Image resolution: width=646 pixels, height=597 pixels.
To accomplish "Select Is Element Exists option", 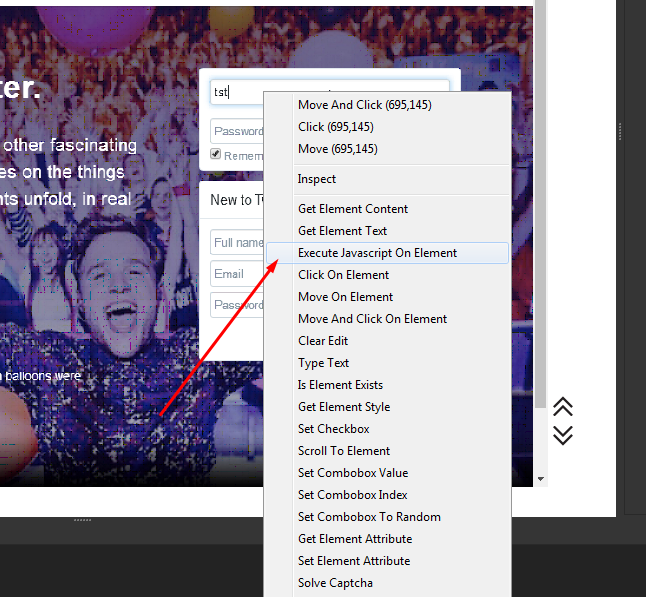I will [340, 385].
